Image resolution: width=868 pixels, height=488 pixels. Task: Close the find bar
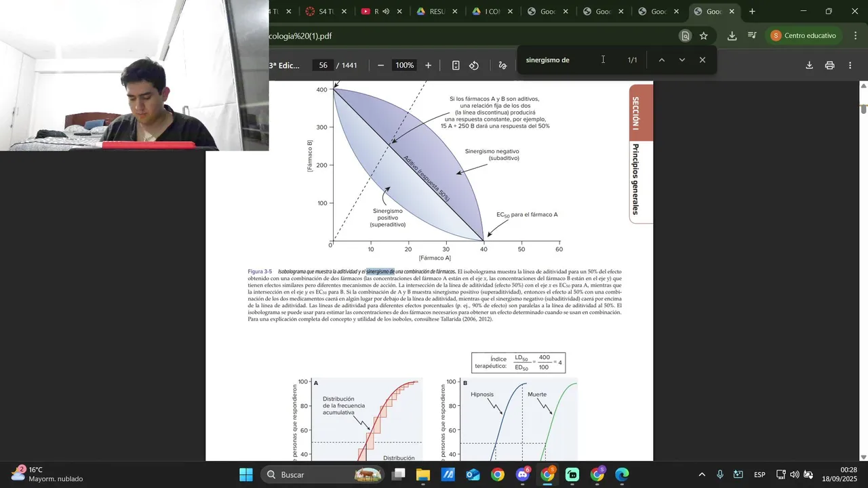tap(703, 60)
